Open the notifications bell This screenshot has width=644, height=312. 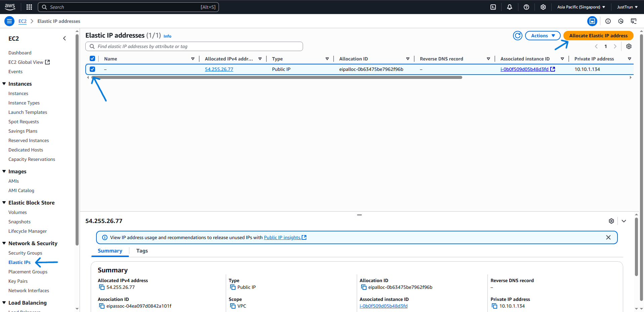click(x=510, y=7)
